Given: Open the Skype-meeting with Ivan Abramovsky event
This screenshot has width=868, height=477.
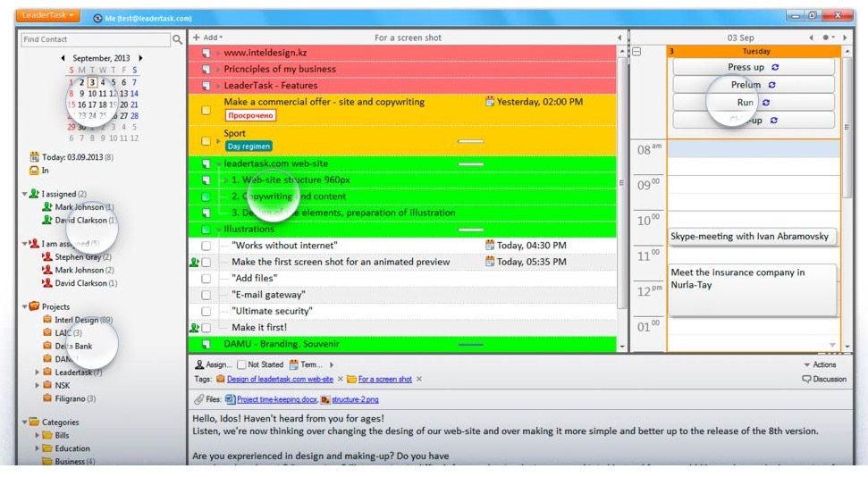Looking at the screenshot, I should click(x=753, y=237).
